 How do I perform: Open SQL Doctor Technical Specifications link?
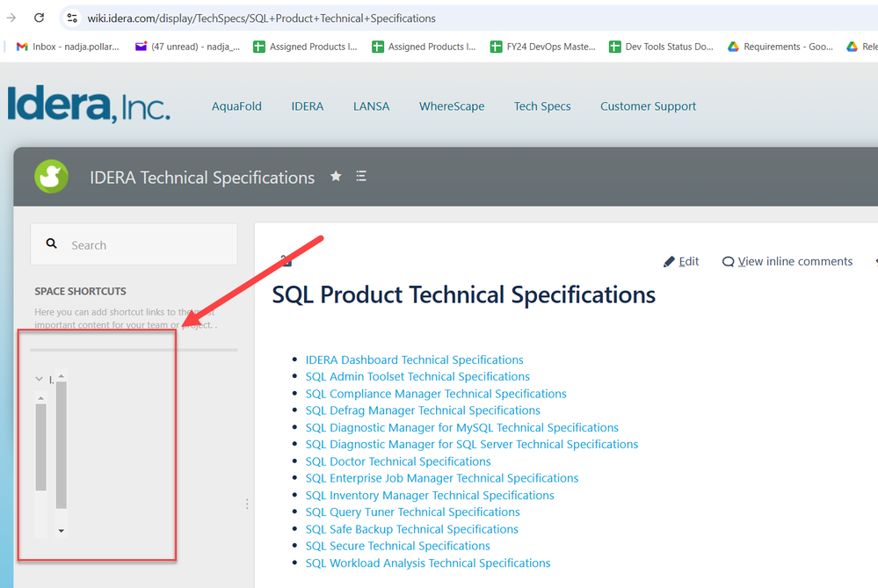[398, 461]
